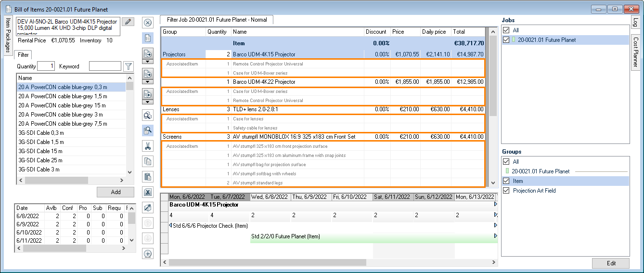This screenshot has height=273, width=644.
Task: Open the dropdown arrow under the second list-arrow button
Action: coord(148,82)
